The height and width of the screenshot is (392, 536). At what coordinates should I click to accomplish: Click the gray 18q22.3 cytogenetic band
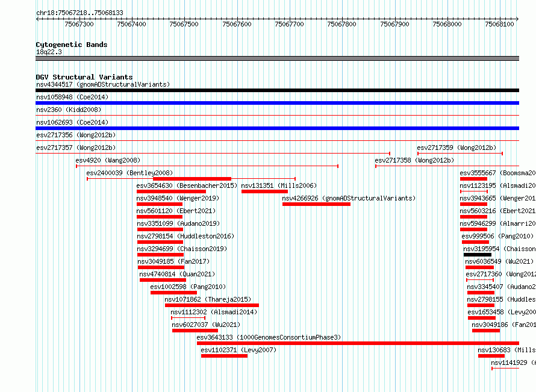[x=277, y=58]
